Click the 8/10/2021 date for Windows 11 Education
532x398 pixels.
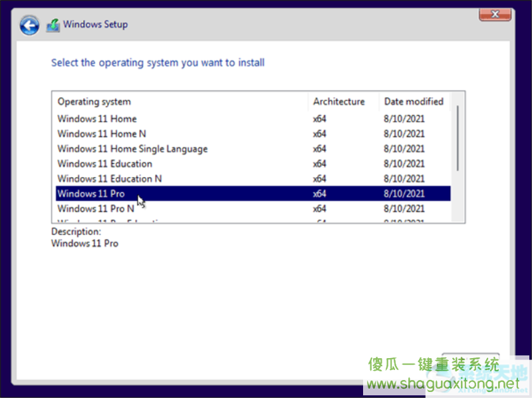(x=404, y=164)
